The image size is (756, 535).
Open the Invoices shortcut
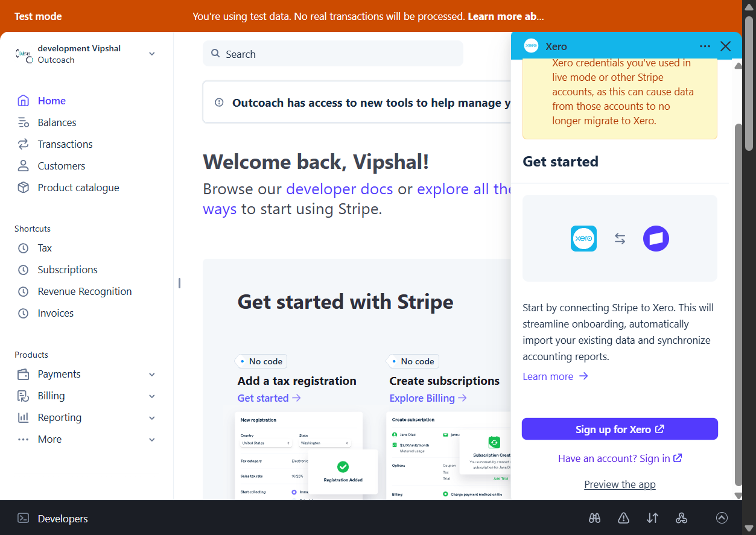(56, 313)
